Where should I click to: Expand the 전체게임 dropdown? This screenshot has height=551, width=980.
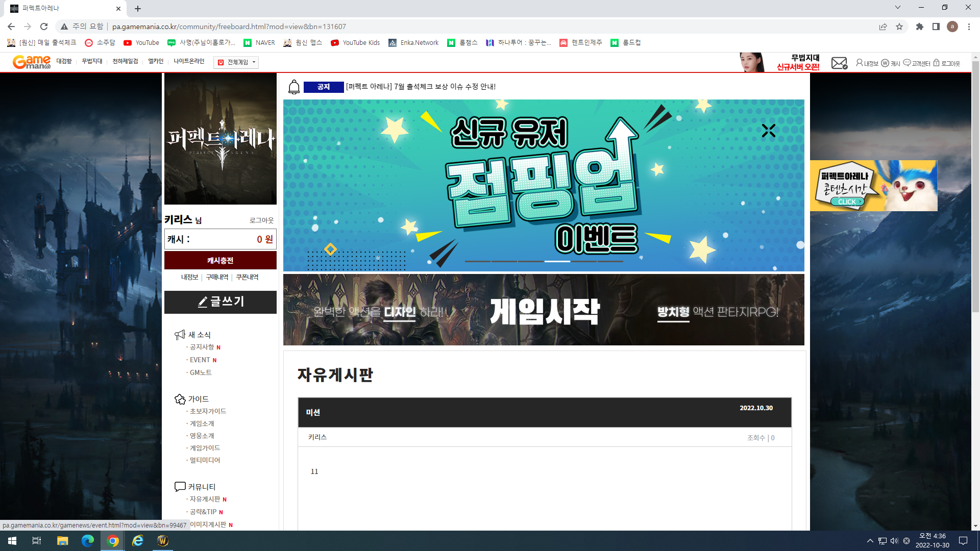[x=236, y=62]
